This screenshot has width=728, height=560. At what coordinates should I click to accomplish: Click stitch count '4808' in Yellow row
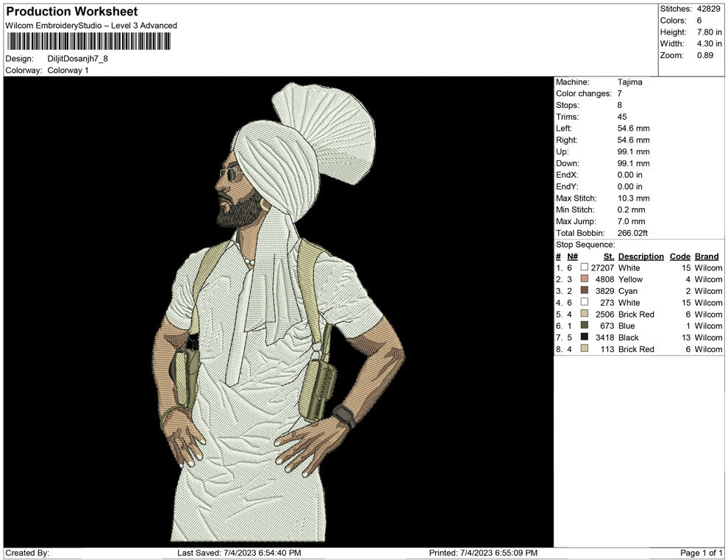[x=604, y=279]
